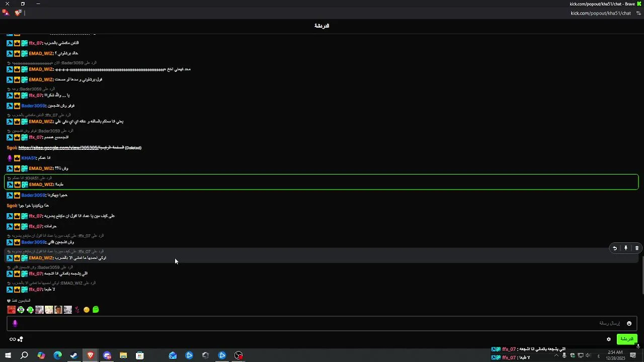This screenshot has height=362, width=644.
Task: Click Brave shields icon in top-left toolbar
Action: [x=18, y=13]
